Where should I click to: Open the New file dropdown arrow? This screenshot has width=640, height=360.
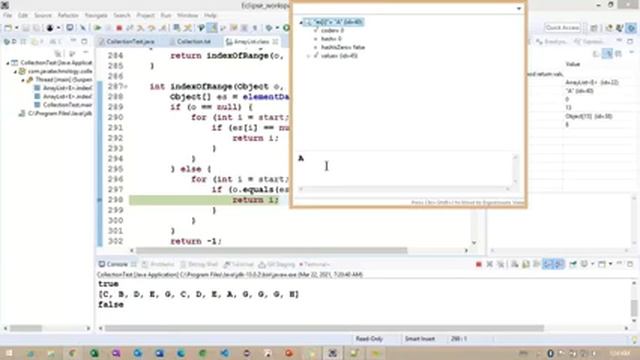pyautogui.click(x=16, y=28)
